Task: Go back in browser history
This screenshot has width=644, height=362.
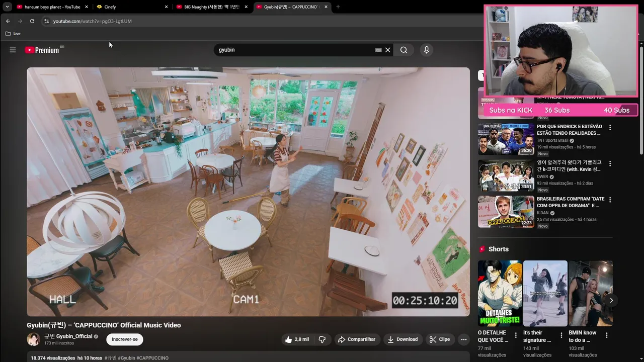Action: [8, 21]
